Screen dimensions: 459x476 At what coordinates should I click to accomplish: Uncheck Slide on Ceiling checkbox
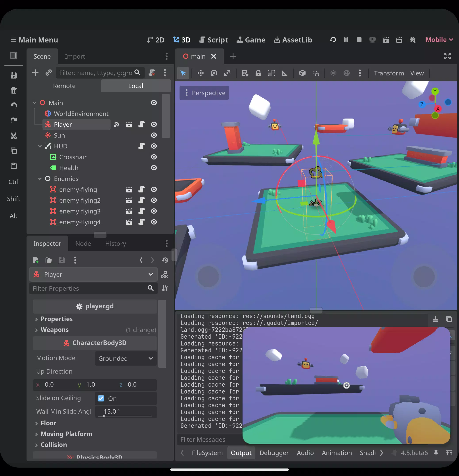101,399
